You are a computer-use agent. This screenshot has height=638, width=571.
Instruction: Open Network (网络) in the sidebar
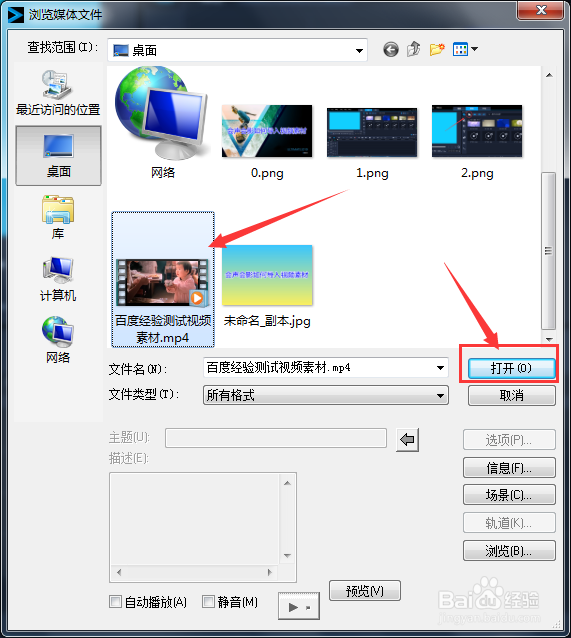tap(58, 340)
